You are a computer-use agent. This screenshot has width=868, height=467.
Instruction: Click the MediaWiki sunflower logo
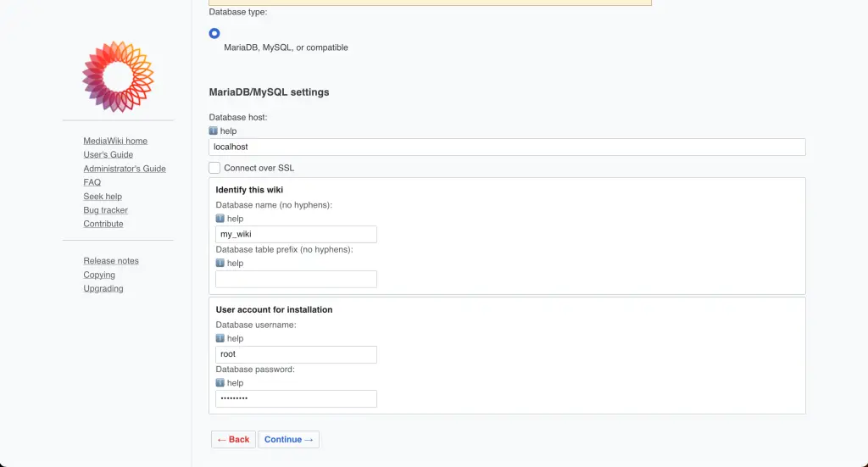[118, 76]
